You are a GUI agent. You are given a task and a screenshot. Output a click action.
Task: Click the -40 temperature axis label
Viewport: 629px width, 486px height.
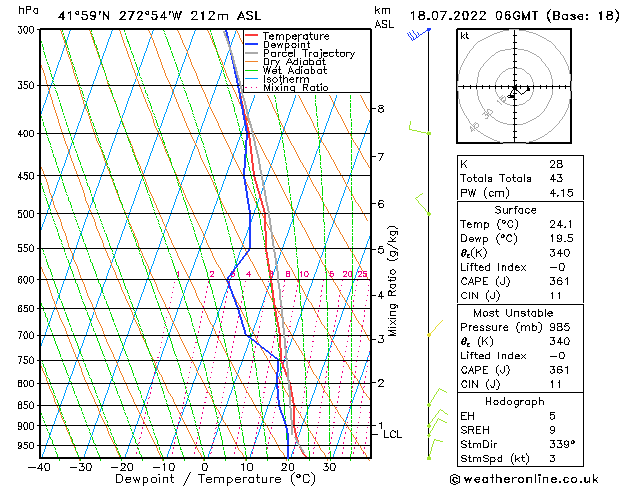tap(39, 467)
